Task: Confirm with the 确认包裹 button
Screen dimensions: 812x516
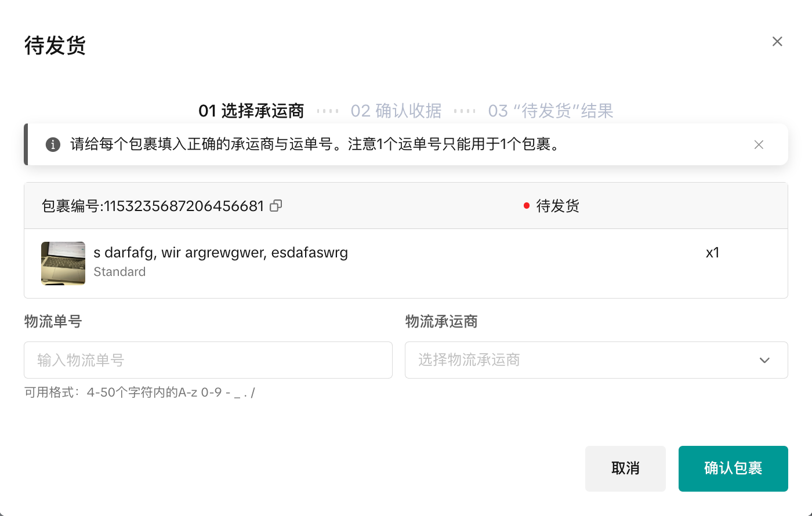Action: click(733, 468)
